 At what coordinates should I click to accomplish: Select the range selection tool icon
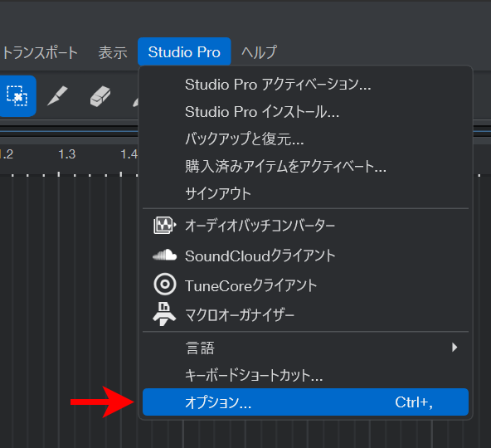tap(17, 96)
